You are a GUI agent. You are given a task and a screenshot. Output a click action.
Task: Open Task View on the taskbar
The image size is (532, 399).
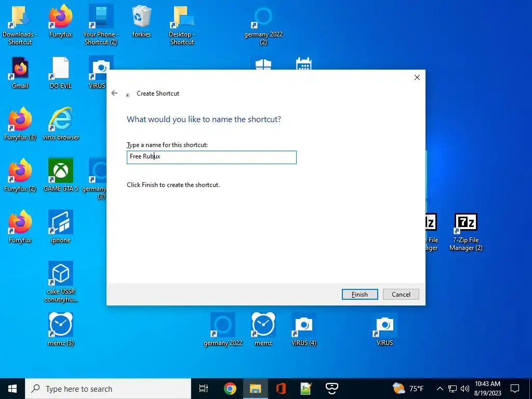pyautogui.click(x=204, y=389)
